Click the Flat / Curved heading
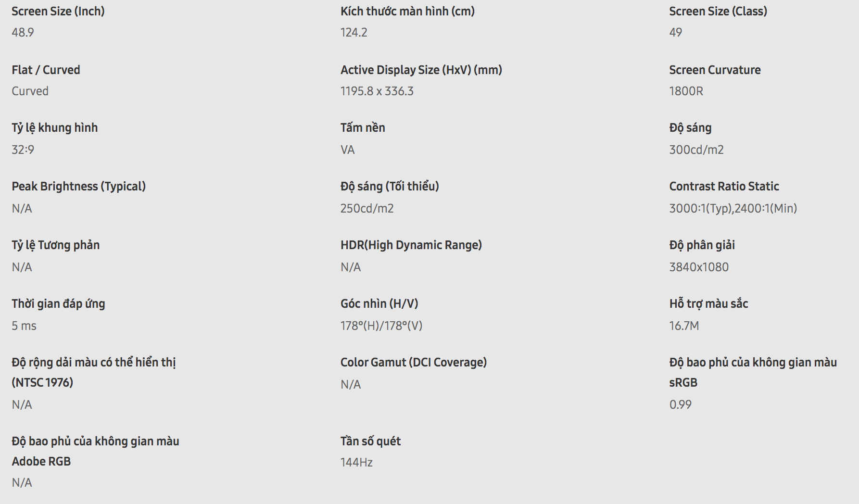This screenshot has height=504, width=859. [x=46, y=70]
